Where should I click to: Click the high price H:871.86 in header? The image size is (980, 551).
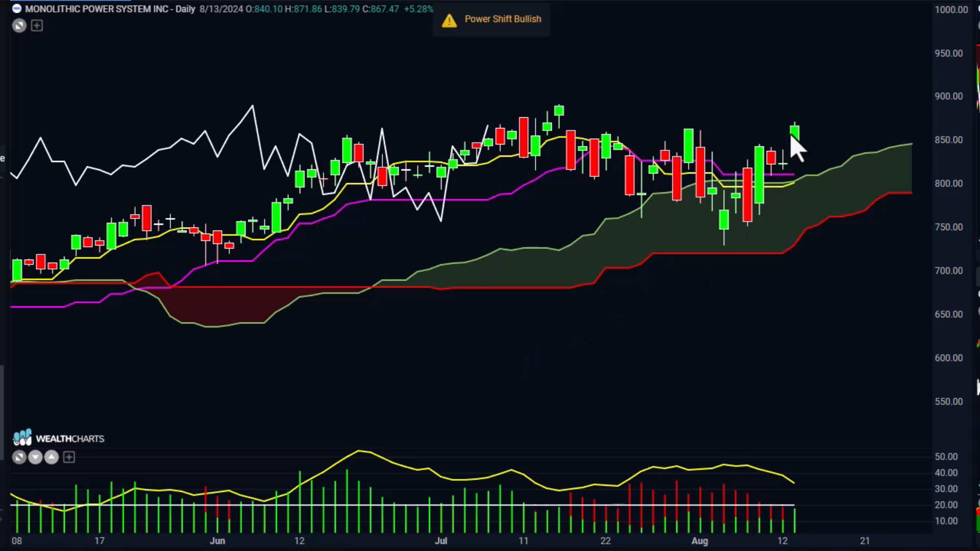[303, 9]
